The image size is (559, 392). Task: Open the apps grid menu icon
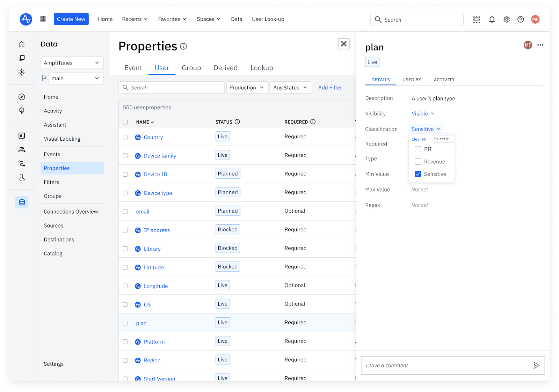point(43,19)
